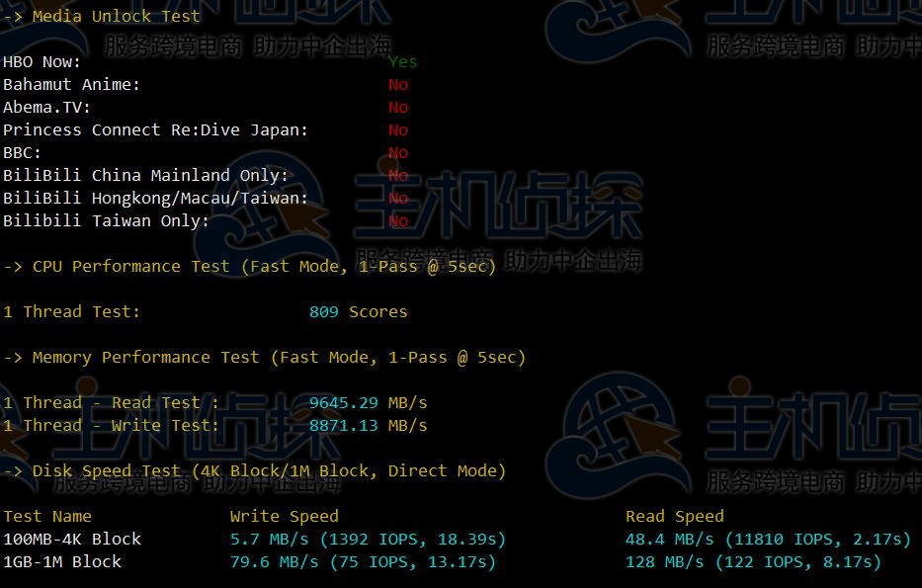This screenshot has width=922, height=588.
Task: Click the 'No' result for Bilibili Taiwan Only
Action: 398,221
